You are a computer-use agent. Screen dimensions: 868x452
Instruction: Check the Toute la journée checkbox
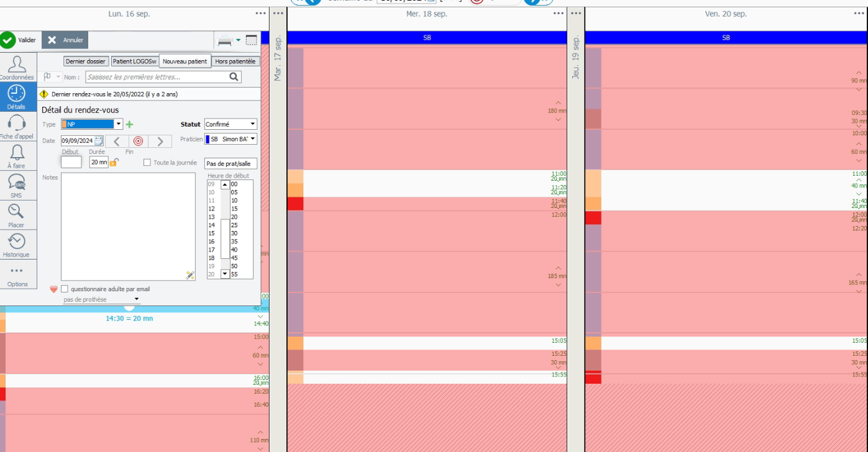click(147, 162)
